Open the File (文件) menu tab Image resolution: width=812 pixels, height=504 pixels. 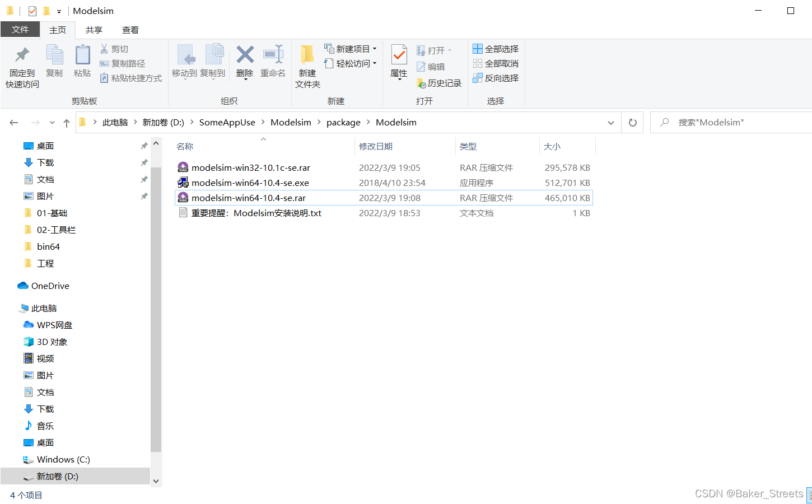point(20,30)
